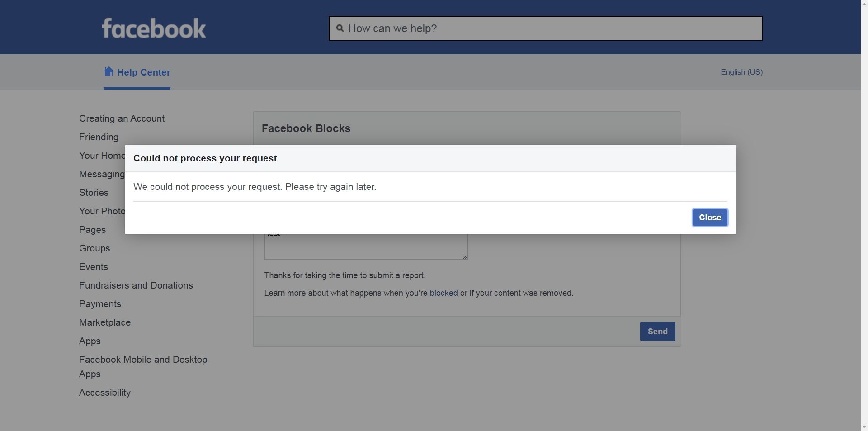Open Facebook Mobile and Desktop Apps topic
The image size is (868, 431).
click(x=143, y=367)
